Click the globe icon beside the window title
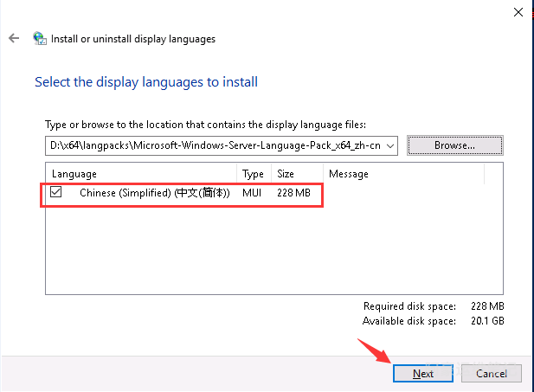Viewport: 534px width, 392px height. 40,39
